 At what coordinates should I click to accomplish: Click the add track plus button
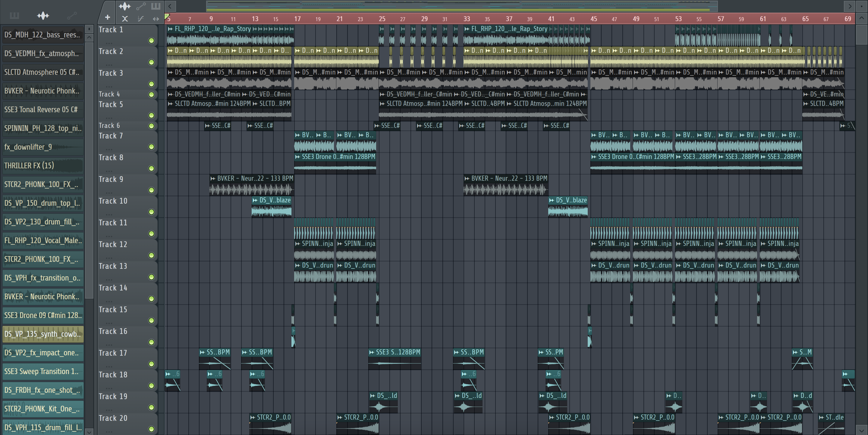[x=108, y=17]
